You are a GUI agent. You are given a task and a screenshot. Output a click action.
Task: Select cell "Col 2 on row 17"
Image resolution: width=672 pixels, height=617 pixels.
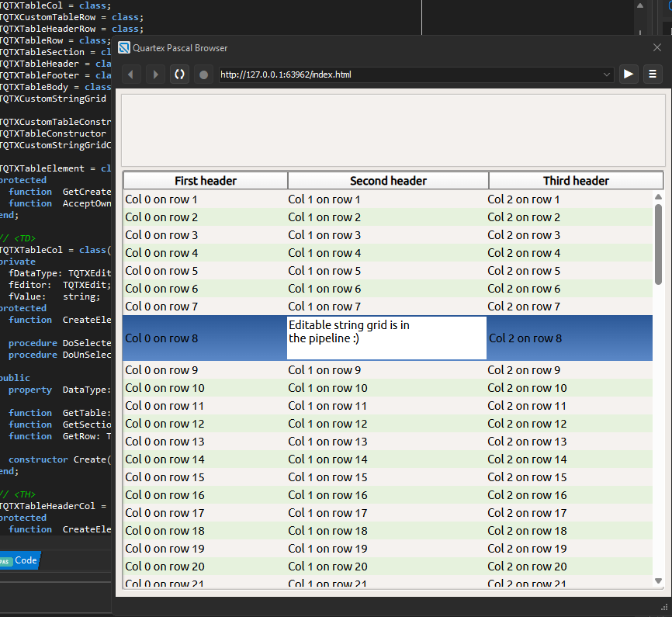[x=527, y=513]
